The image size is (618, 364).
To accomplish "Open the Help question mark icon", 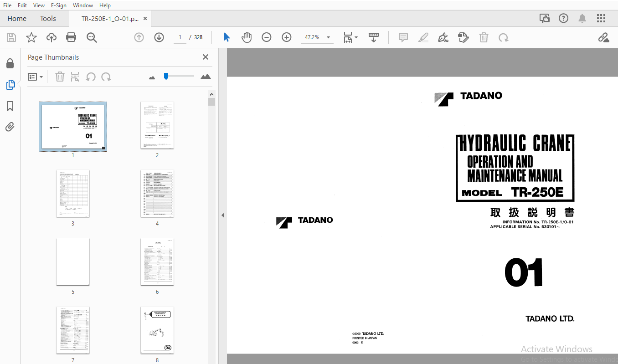I will (x=564, y=18).
